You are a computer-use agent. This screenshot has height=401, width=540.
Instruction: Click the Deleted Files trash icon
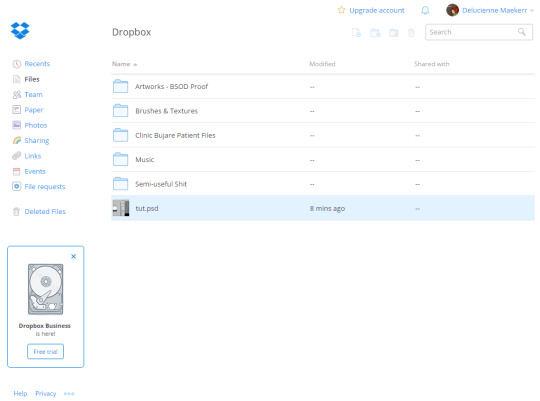click(x=16, y=212)
